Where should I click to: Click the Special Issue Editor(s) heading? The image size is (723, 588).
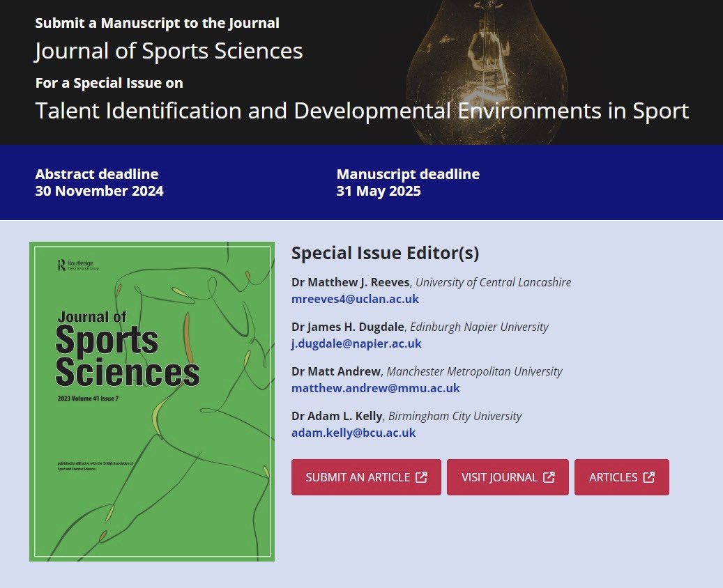click(386, 253)
